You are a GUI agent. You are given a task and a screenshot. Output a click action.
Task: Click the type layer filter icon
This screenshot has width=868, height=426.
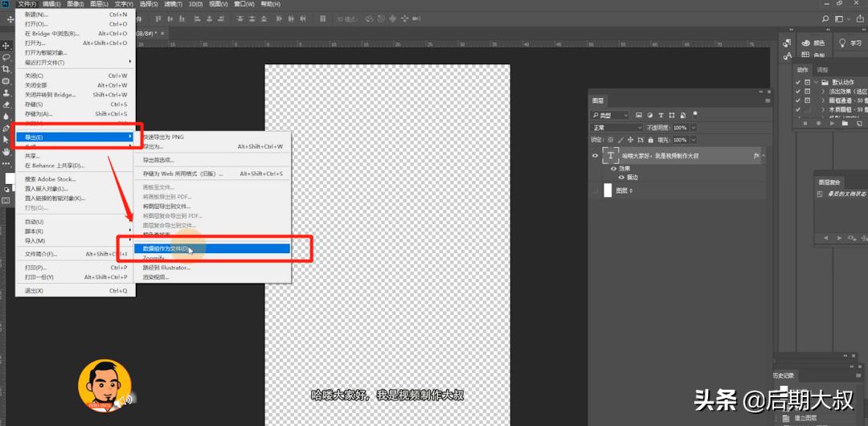[661, 115]
